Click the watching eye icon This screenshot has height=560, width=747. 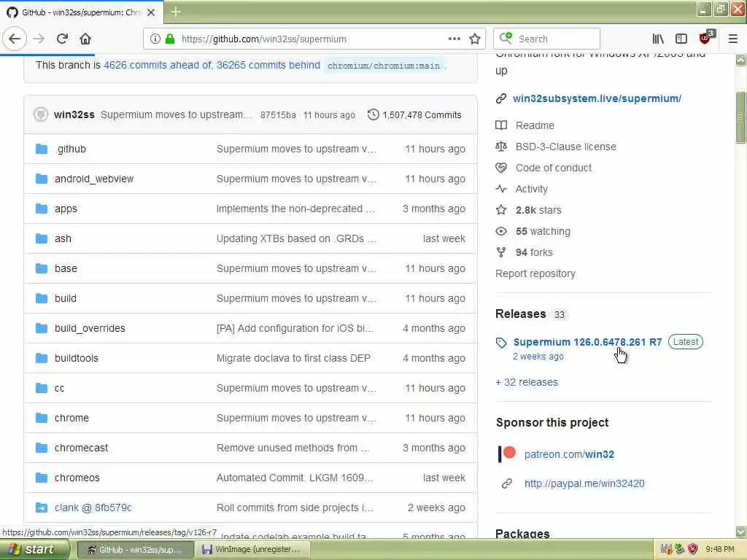pos(501,231)
